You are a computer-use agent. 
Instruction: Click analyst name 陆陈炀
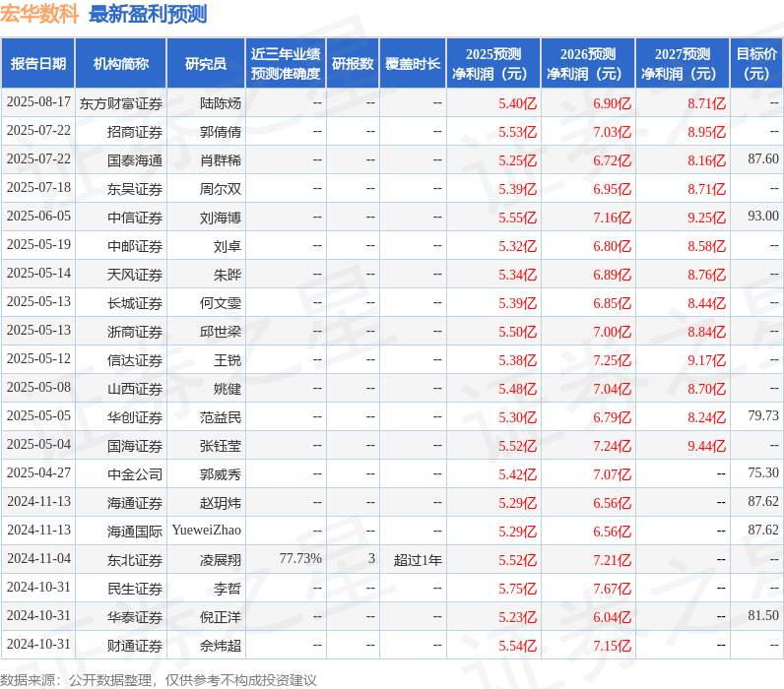(x=221, y=103)
